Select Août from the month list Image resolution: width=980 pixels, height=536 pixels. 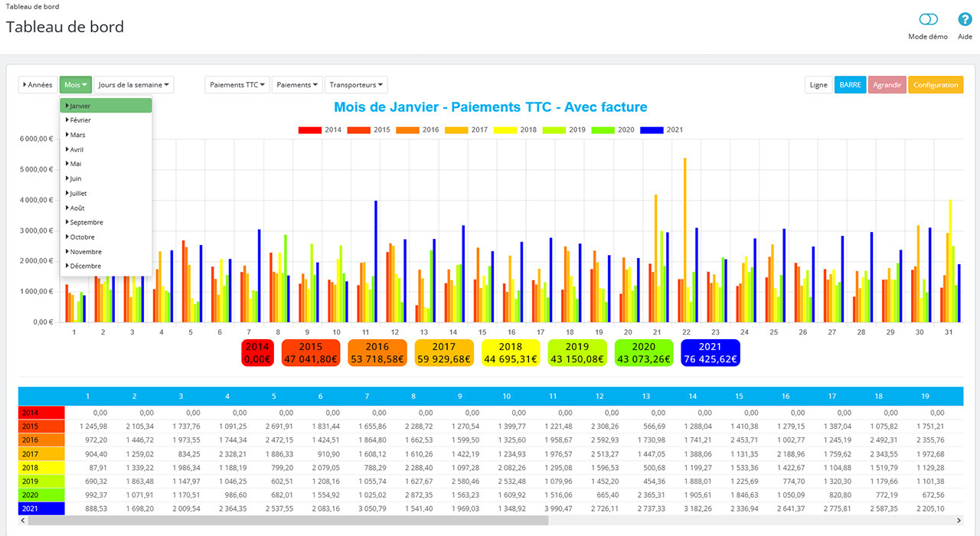click(106, 208)
